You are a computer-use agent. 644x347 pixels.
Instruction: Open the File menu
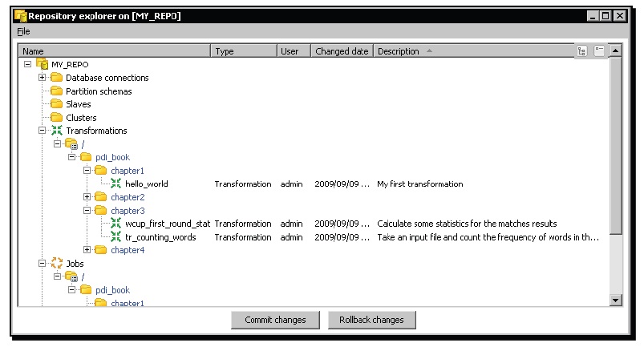click(x=23, y=31)
